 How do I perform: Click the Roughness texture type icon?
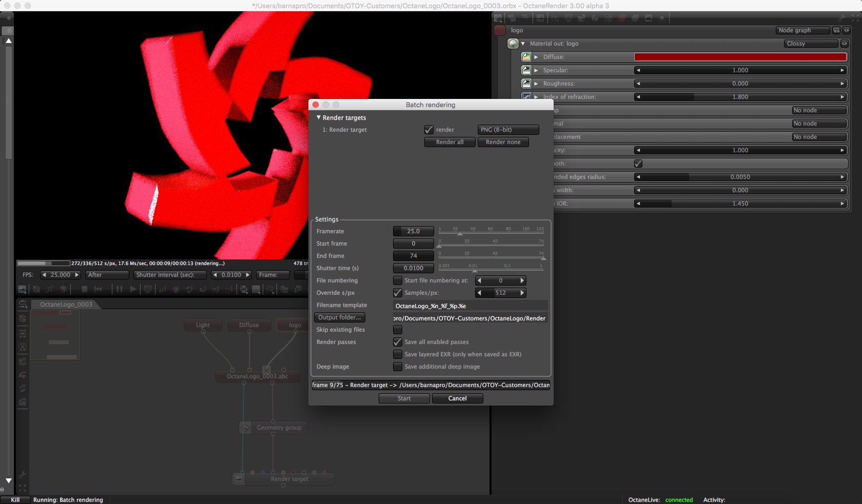point(526,84)
